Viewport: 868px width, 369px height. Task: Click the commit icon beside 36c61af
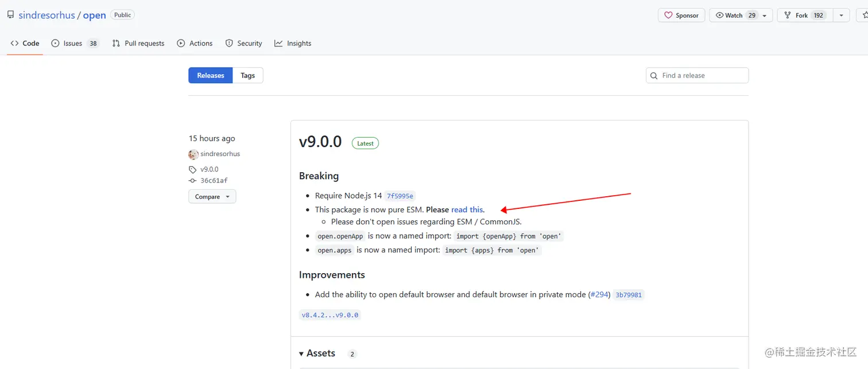pos(192,180)
